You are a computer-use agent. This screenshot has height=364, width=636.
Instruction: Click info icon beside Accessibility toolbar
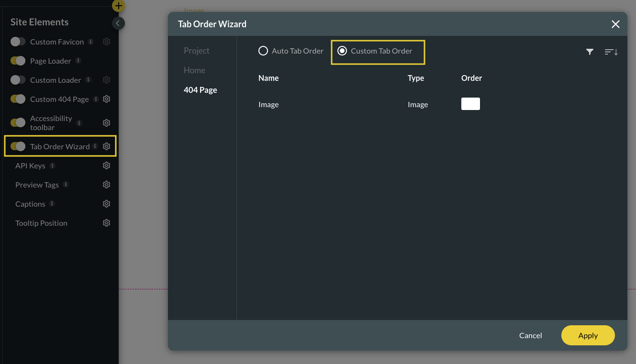[x=79, y=123]
